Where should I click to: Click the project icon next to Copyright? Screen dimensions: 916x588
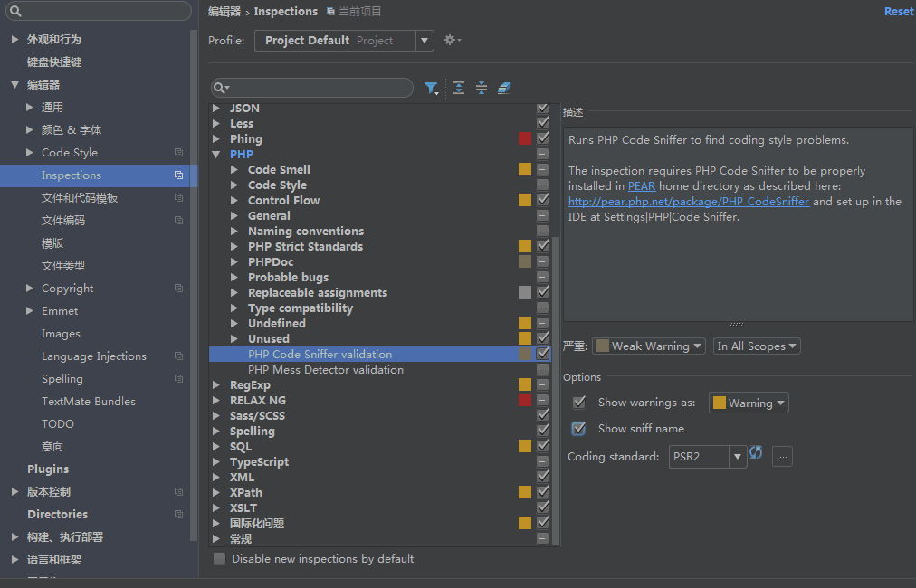[178, 289]
